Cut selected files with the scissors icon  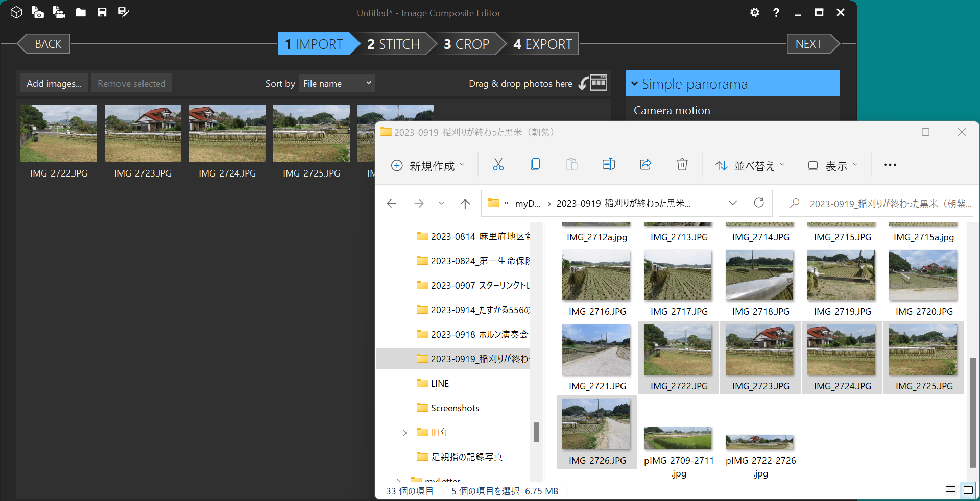(x=498, y=164)
